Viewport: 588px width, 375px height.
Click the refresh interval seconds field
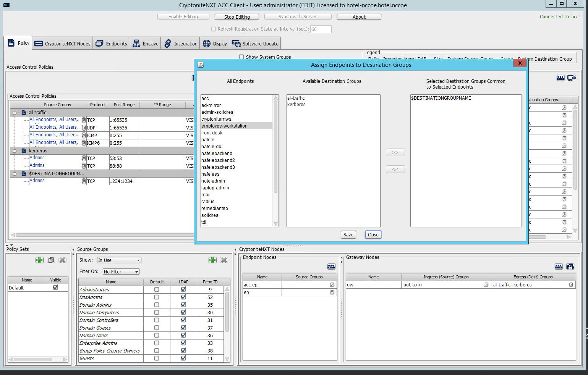[x=321, y=29]
